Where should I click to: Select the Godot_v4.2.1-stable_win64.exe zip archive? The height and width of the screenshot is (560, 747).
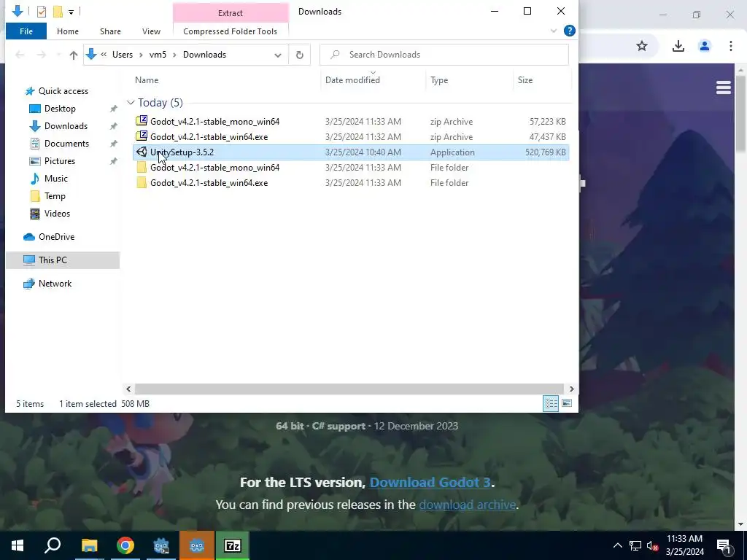(351, 136)
